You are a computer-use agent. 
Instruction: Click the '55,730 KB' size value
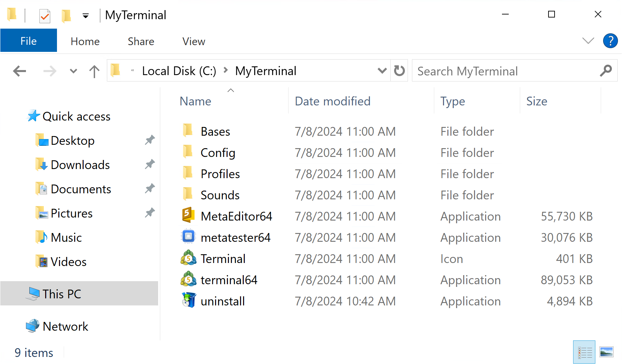click(x=567, y=216)
